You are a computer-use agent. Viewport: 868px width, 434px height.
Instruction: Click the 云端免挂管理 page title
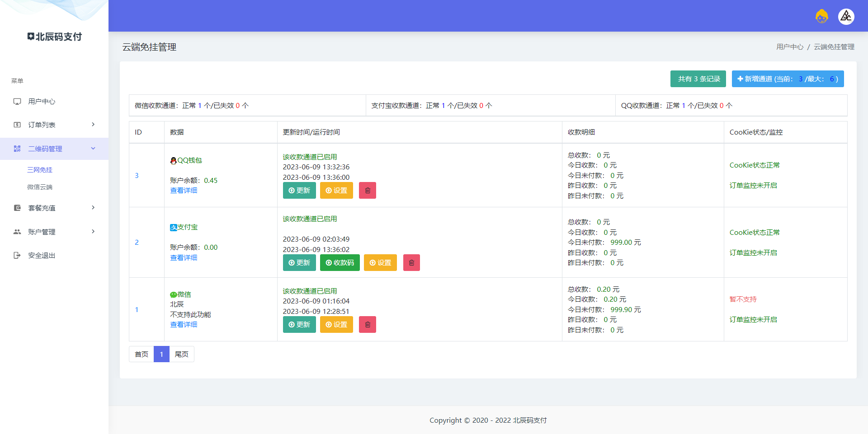click(x=149, y=47)
